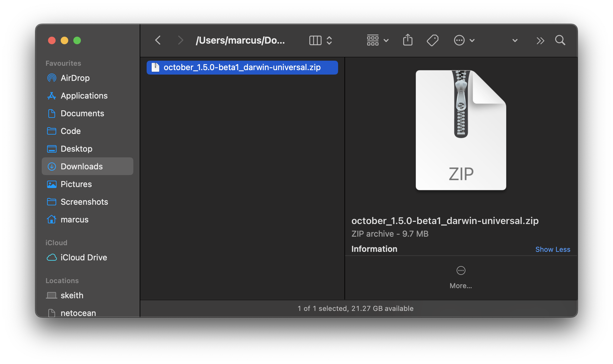Open the AirDrop sidebar item
The image size is (613, 364).
75,78
